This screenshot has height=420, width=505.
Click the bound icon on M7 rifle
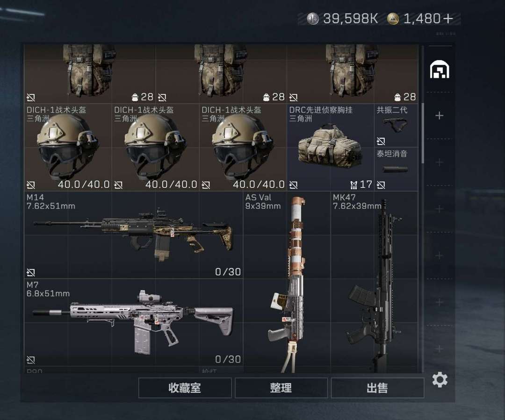[x=30, y=360]
